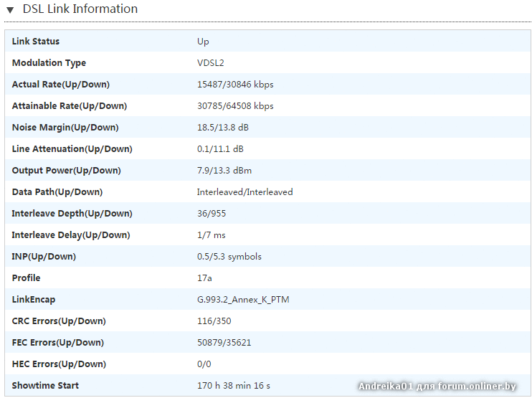Click the Output Power value 7.9/13.3 dBm

(224, 171)
